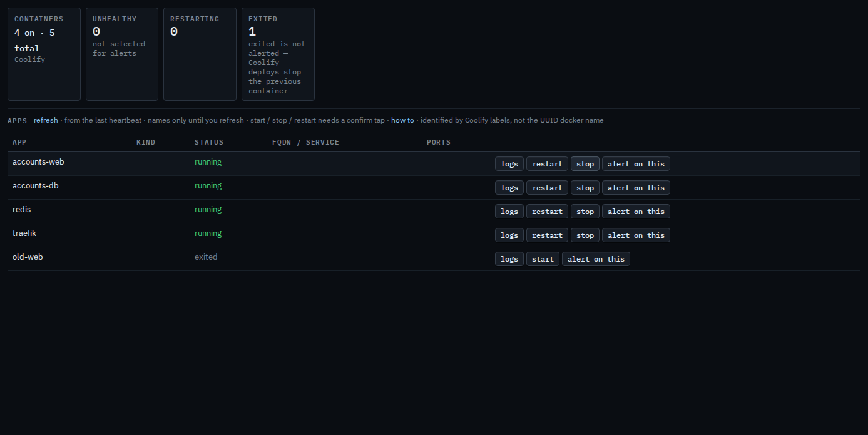The width and height of the screenshot is (868, 435).
Task: Select the old-web app name
Action: [x=28, y=257]
